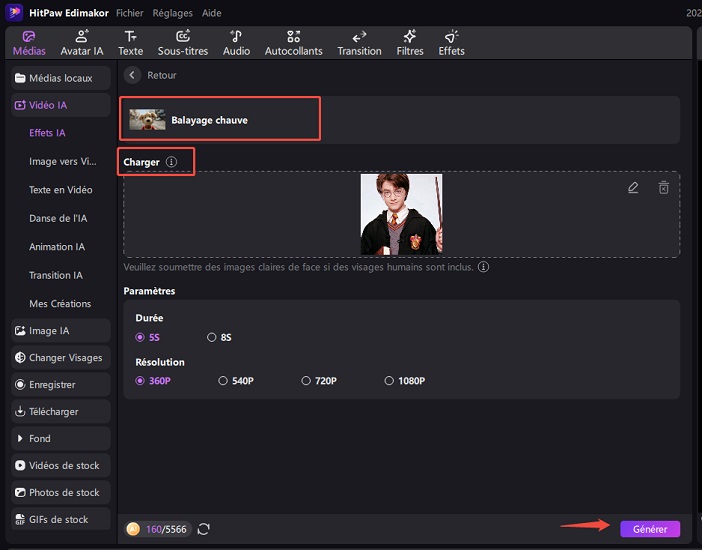Image resolution: width=702 pixels, height=550 pixels.
Task: Click the Image IA sidebar icon
Action: point(20,331)
